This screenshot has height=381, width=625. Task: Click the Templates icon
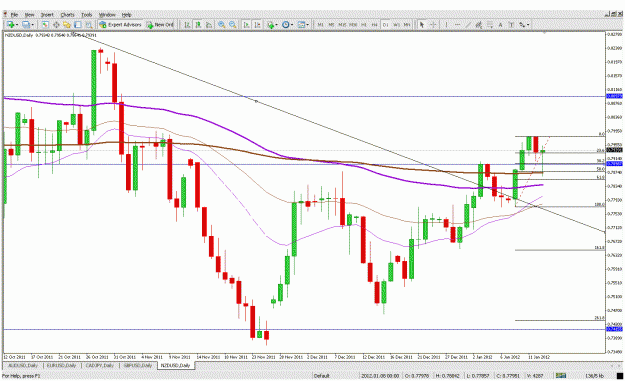pos(301,25)
